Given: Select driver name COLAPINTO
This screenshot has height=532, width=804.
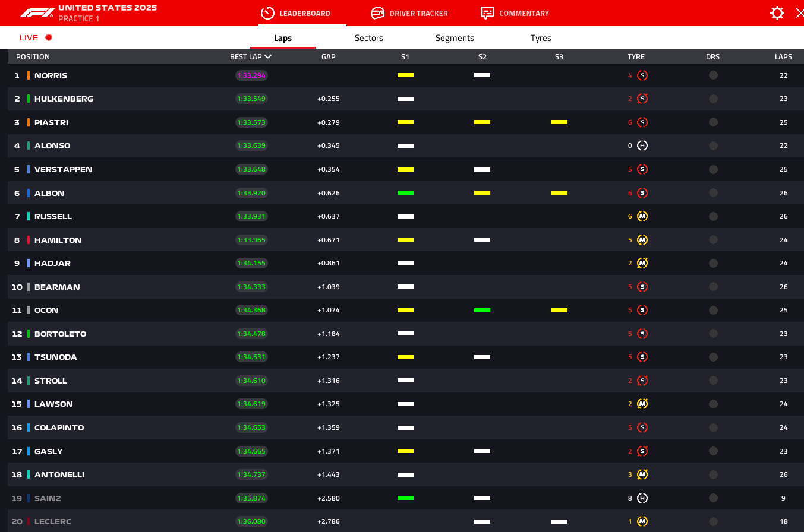Looking at the screenshot, I should click(x=59, y=427).
